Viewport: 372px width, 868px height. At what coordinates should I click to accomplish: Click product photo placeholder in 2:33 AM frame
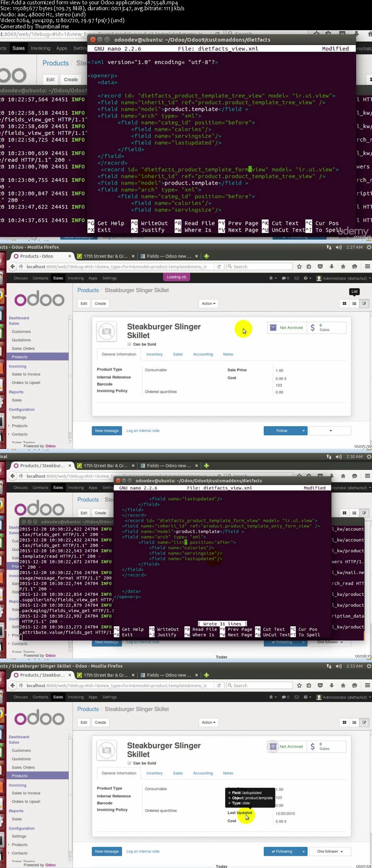pos(106,750)
